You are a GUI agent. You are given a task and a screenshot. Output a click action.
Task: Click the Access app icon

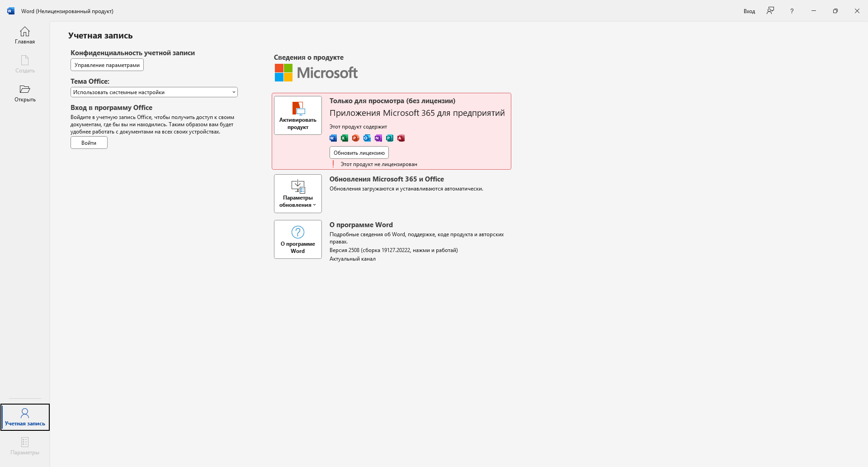point(401,138)
